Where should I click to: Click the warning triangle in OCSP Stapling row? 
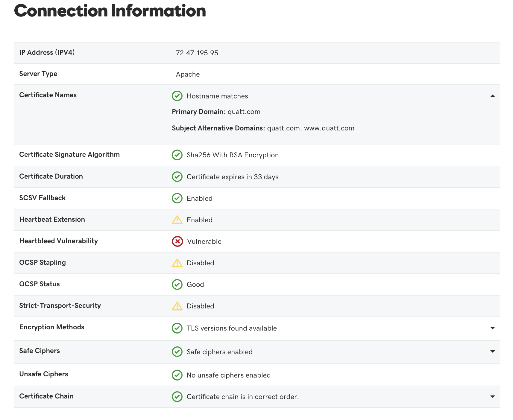(177, 263)
